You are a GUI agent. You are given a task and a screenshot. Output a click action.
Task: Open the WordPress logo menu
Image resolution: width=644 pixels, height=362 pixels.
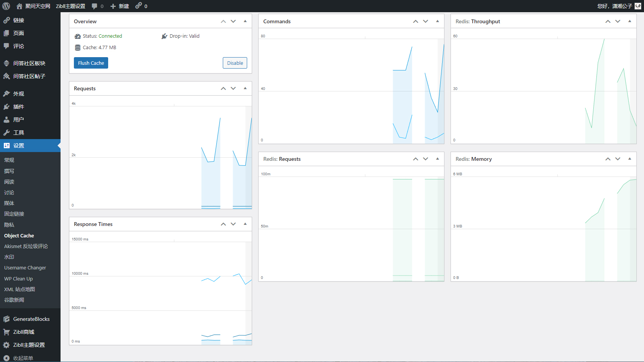(x=6, y=6)
